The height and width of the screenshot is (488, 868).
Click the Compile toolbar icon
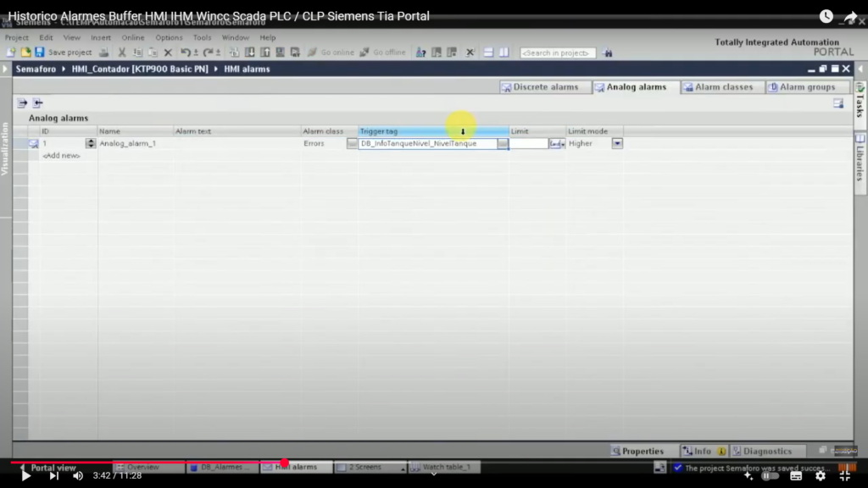(x=234, y=52)
